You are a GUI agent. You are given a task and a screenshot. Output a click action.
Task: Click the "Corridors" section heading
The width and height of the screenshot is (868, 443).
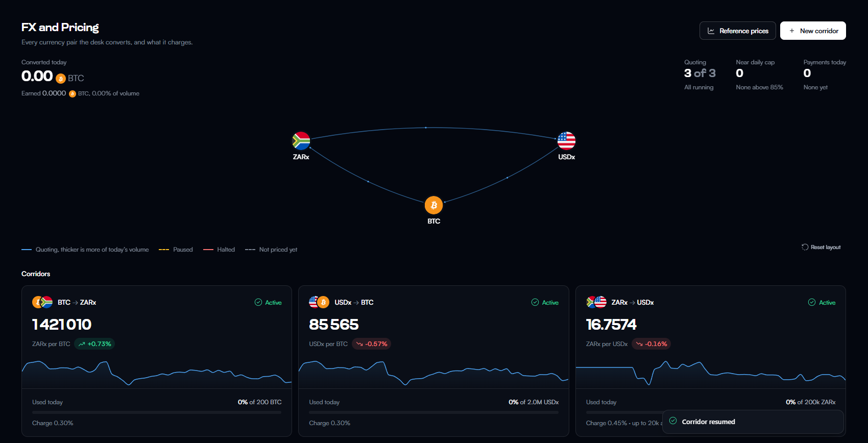pos(36,274)
